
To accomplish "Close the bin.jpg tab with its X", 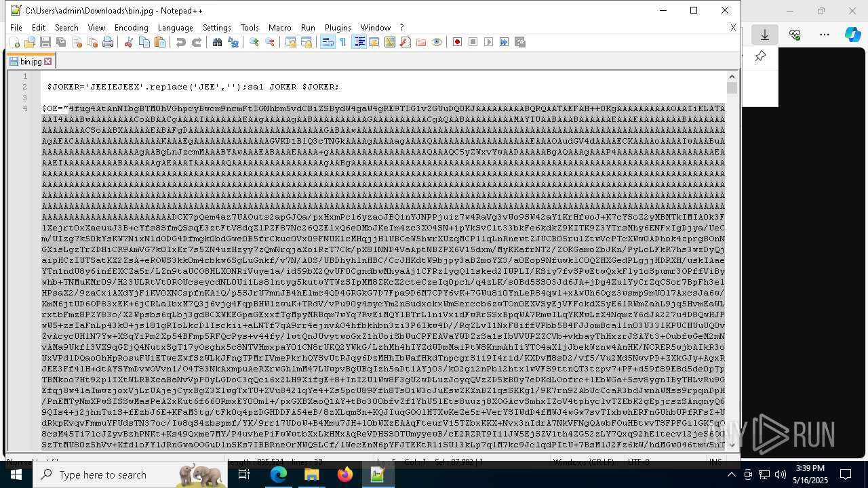I will pyautogui.click(x=47, y=61).
